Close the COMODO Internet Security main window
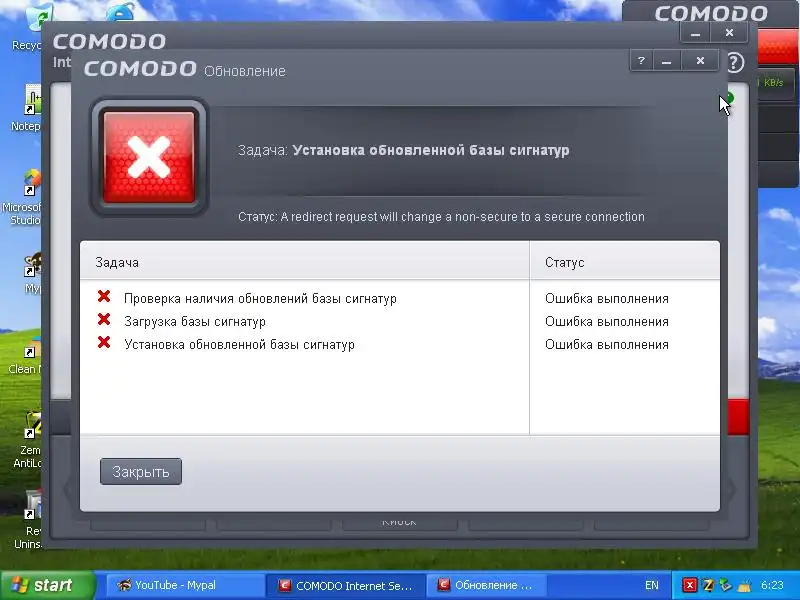The height and width of the screenshot is (600, 800). pos(729,33)
